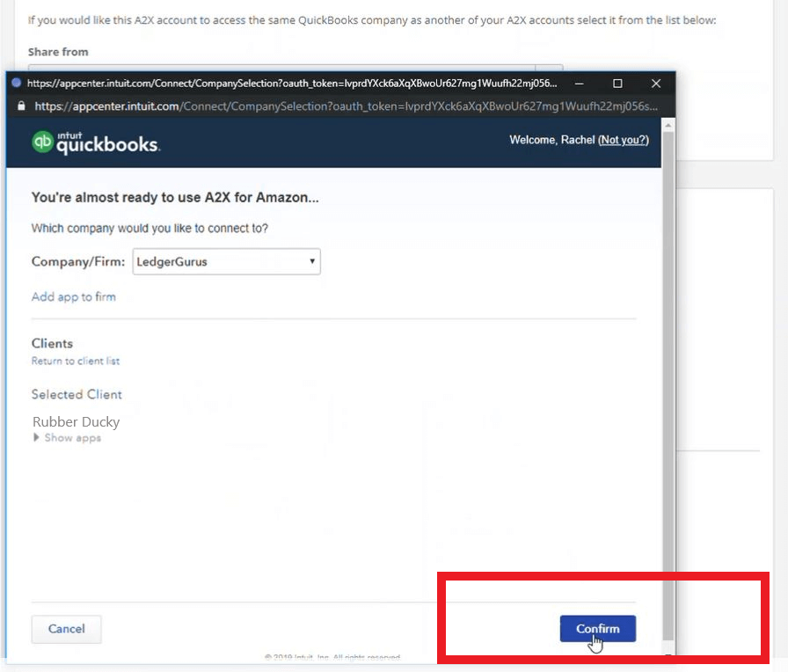The height and width of the screenshot is (672, 788).
Task: Click the Intuit QuickBooks logo
Action: (96, 142)
